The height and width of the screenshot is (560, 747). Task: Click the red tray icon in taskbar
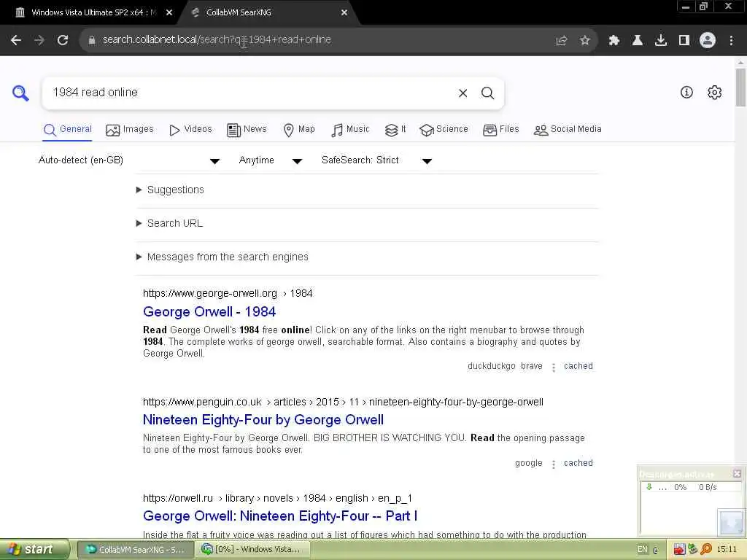[x=679, y=550]
